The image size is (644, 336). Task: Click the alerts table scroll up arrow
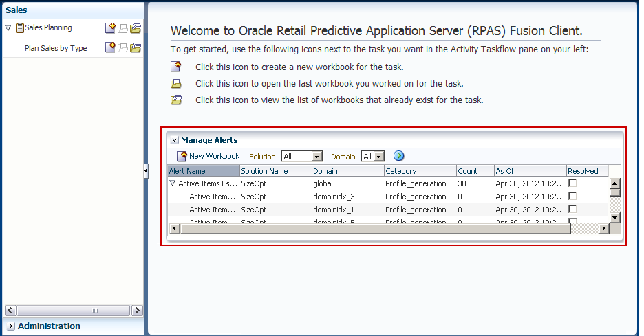point(615,183)
